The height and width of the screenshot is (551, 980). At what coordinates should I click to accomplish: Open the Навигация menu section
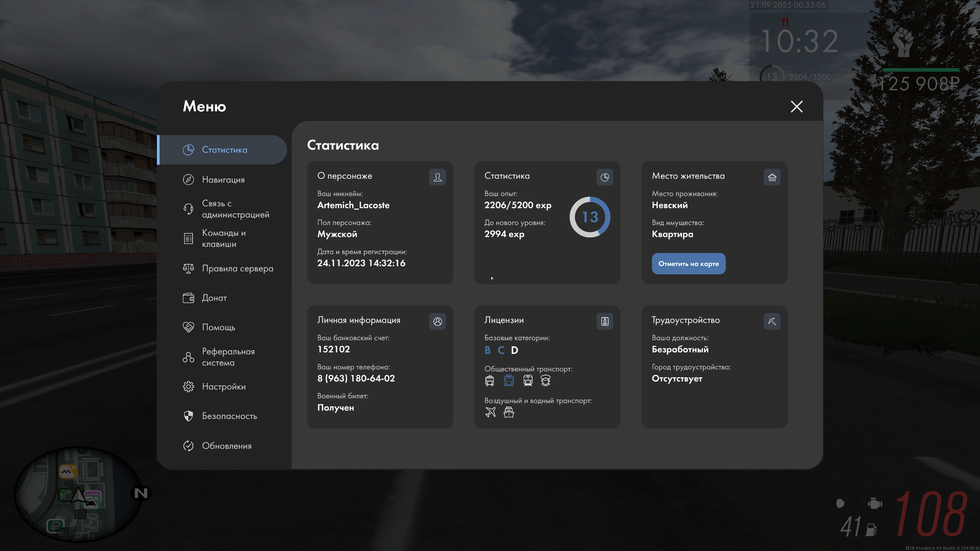coord(223,179)
